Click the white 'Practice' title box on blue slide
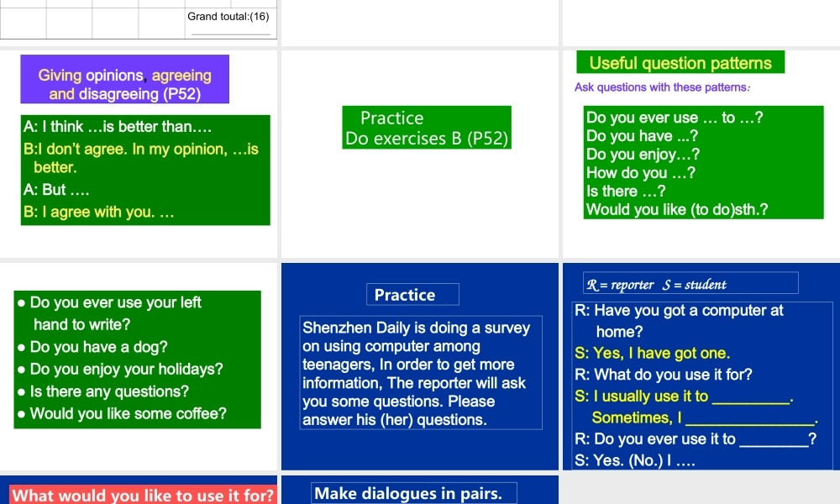 tap(412, 295)
